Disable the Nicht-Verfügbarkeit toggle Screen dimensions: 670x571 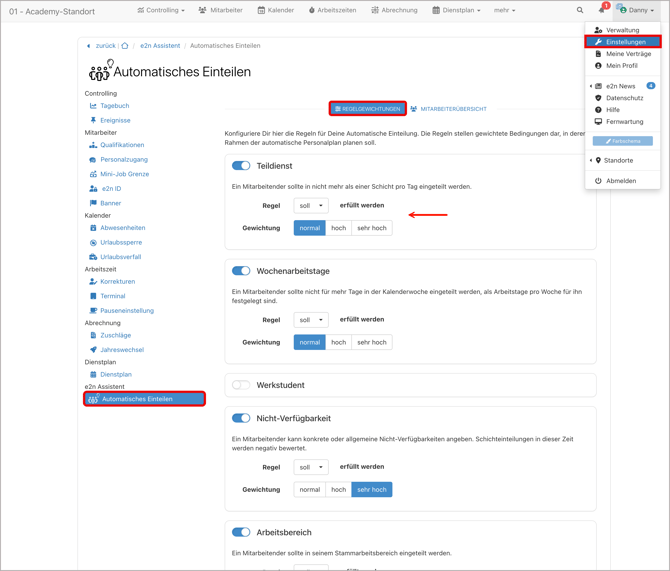[x=241, y=418]
